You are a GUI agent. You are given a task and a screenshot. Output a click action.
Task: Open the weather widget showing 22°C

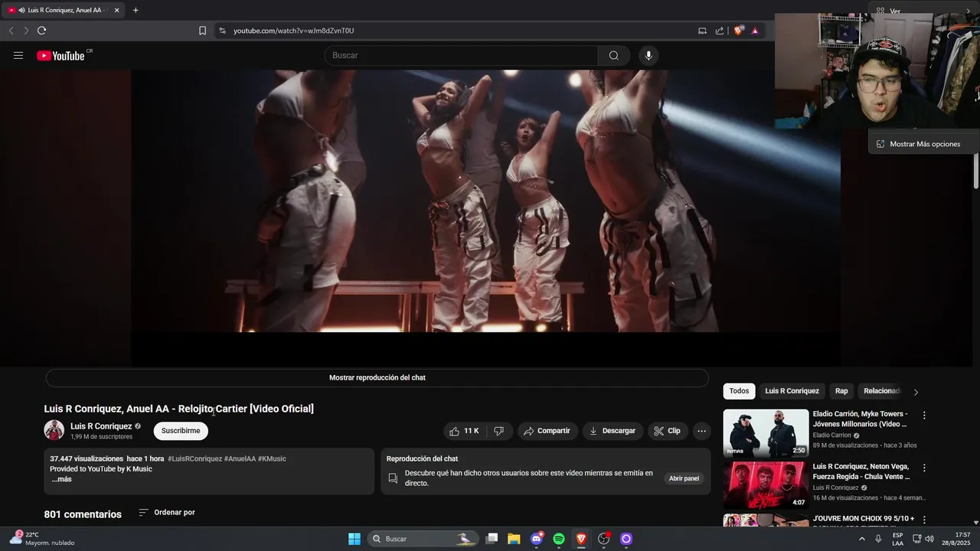[x=42, y=539]
